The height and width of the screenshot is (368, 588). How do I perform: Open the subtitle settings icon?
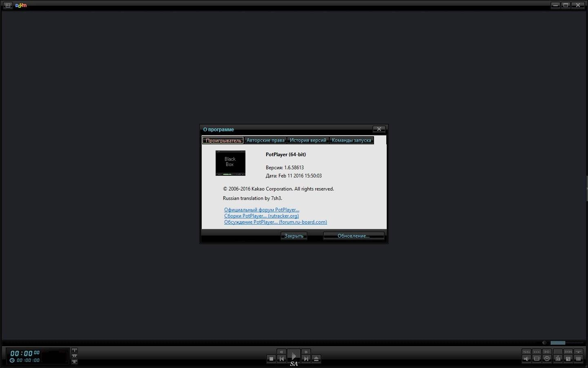537,359
